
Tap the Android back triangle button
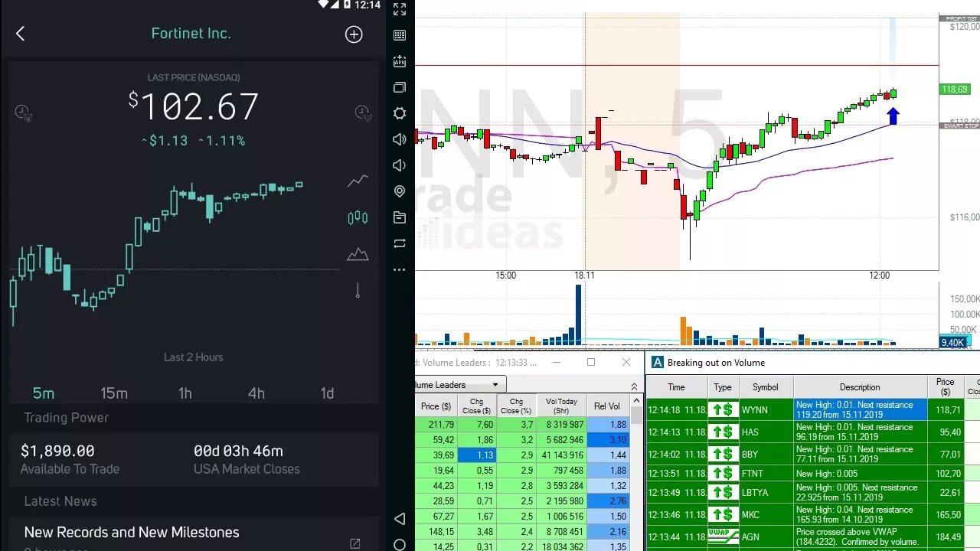click(400, 520)
